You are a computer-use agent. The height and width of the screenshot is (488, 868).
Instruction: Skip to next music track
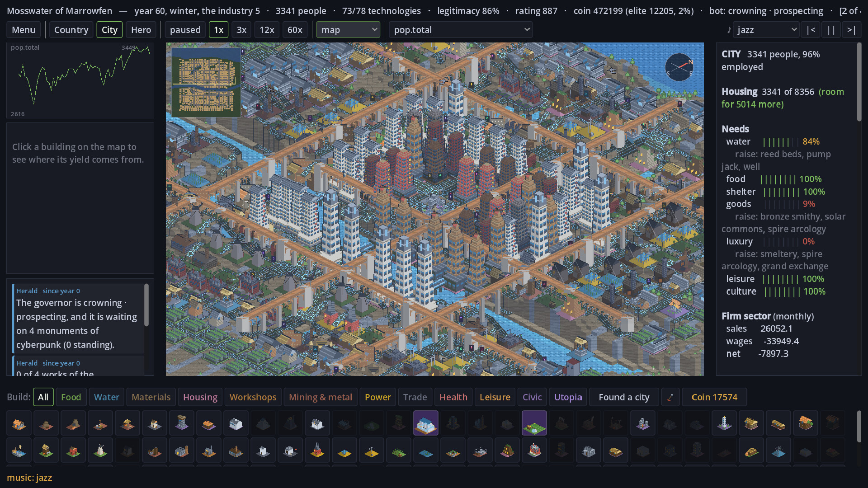[851, 30]
